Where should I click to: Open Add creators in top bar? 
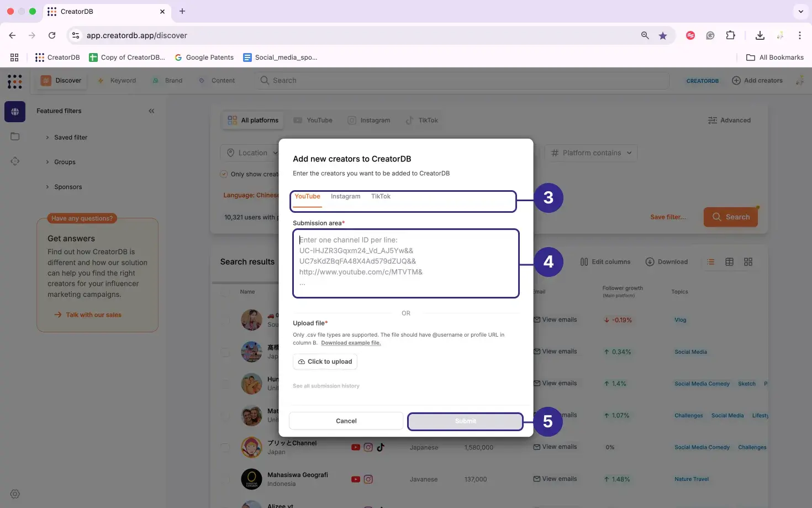(x=757, y=81)
